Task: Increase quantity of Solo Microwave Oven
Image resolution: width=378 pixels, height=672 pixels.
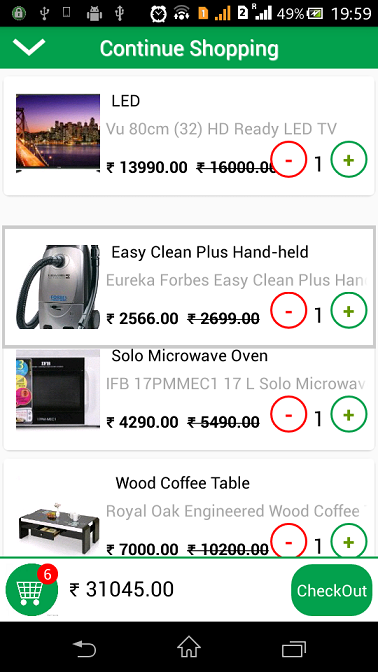Action: (x=349, y=414)
